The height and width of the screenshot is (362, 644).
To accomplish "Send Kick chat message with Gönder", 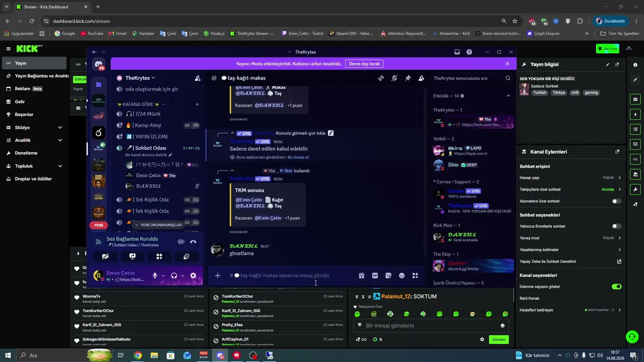I will pos(499,339).
